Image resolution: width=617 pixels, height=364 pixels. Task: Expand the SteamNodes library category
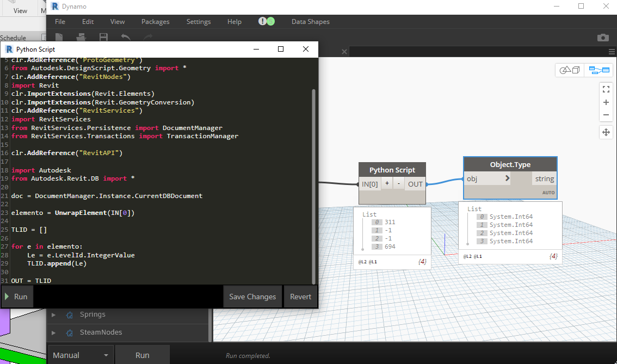[53, 332]
